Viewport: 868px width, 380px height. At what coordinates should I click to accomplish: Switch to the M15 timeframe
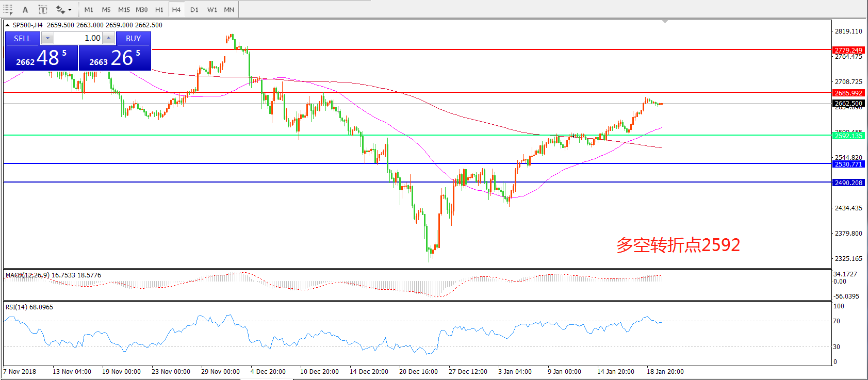pos(124,10)
